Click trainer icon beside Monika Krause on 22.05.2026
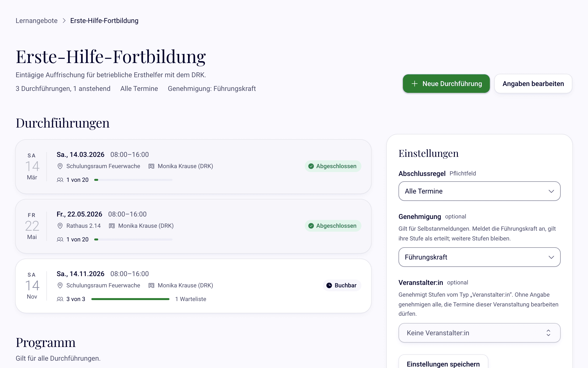The image size is (588, 368). (112, 226)
